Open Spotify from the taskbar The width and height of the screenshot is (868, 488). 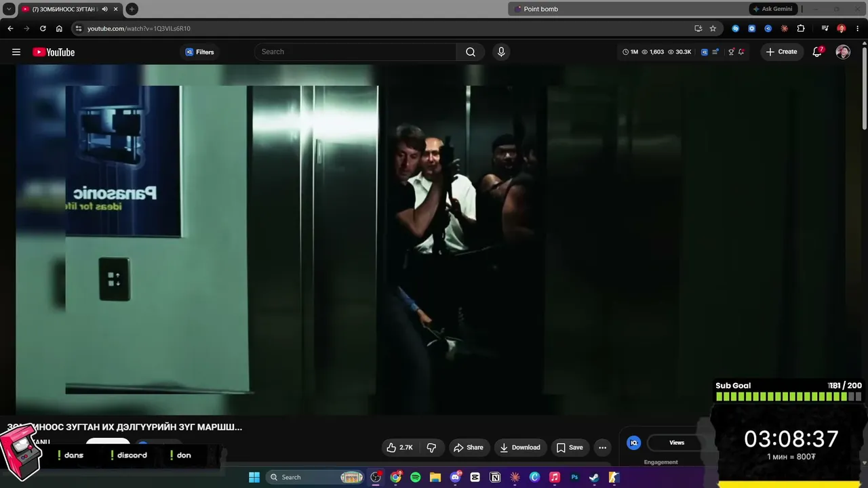pyautogui.click(x=416, y=477)
